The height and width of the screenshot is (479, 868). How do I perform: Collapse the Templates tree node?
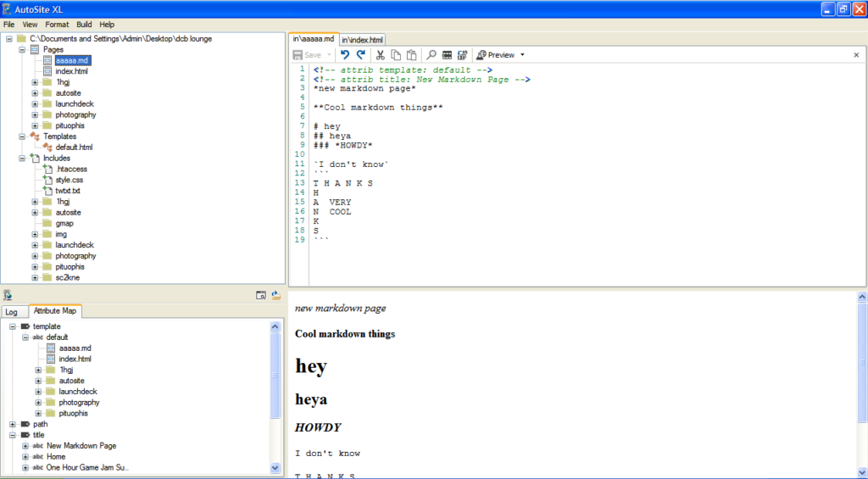click(x=22, y=136)
